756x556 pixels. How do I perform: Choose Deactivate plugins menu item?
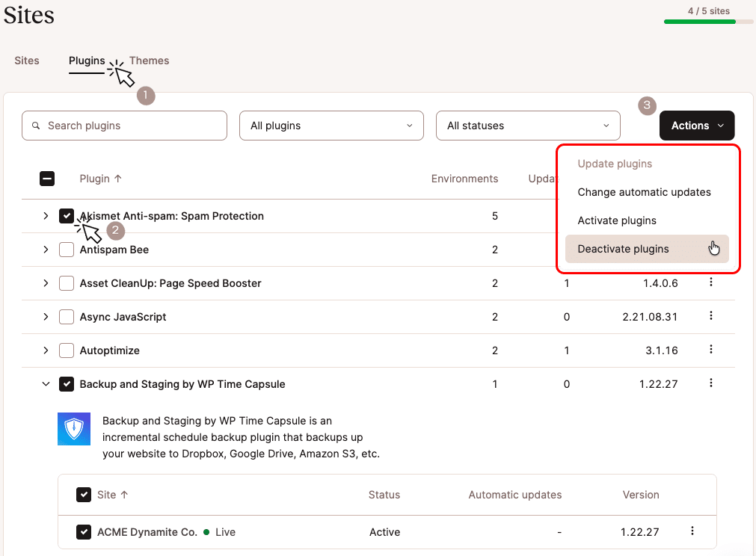647,249
